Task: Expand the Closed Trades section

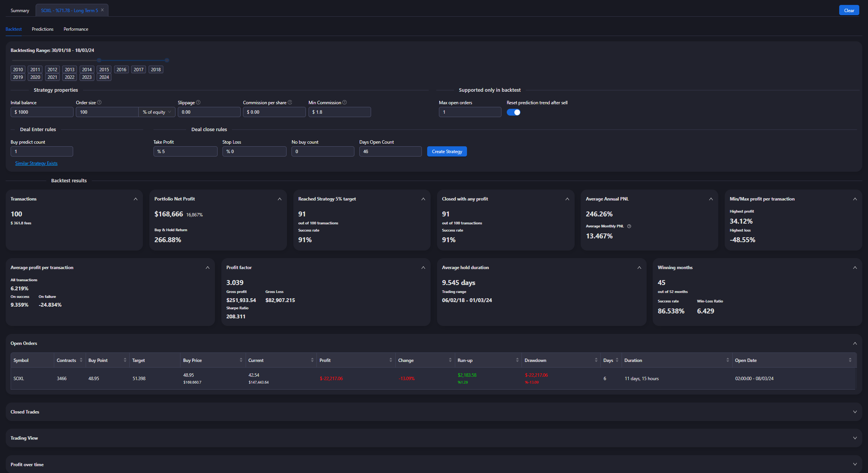Action: (x=855, y=412)
